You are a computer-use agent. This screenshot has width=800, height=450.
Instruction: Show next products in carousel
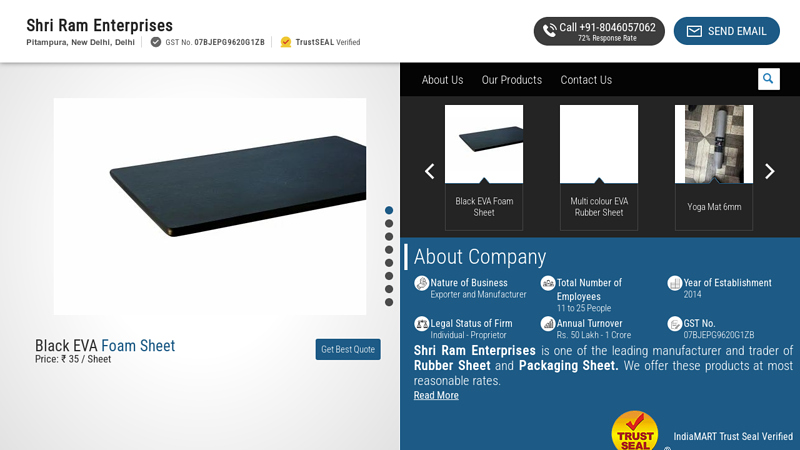769,171
